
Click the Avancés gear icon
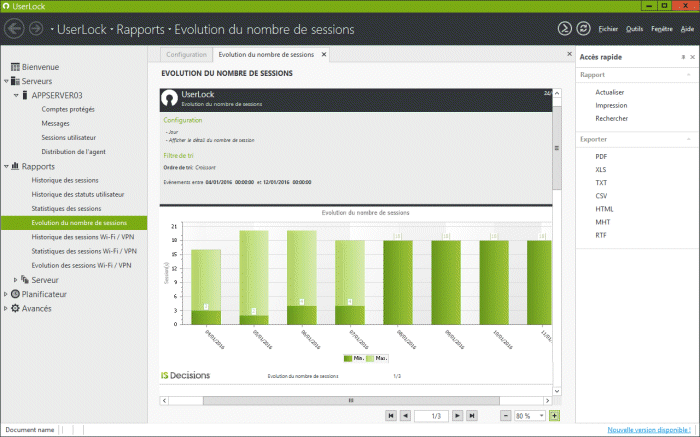click(x=15, y=308)
